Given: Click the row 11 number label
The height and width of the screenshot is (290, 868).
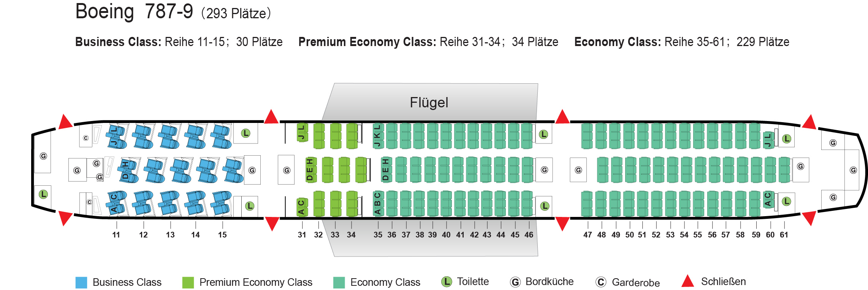Looking at the screenshot, I should [x=116, y=235].
